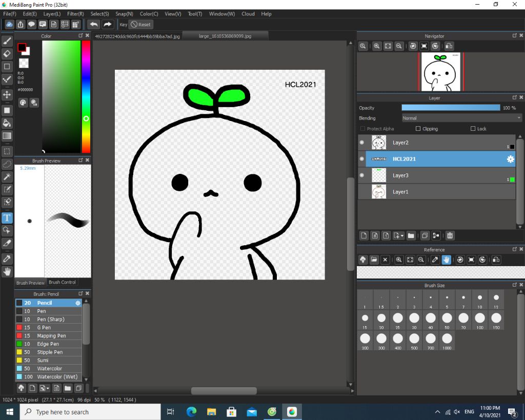Select the transparent color swatch

click(x=24, y=63)
